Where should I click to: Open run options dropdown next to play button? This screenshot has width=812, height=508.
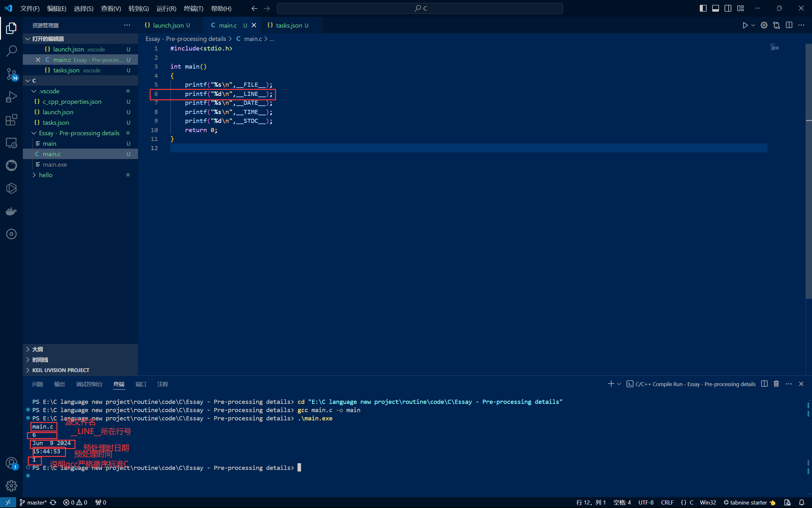pyautogui.click(x=753, y=25)
